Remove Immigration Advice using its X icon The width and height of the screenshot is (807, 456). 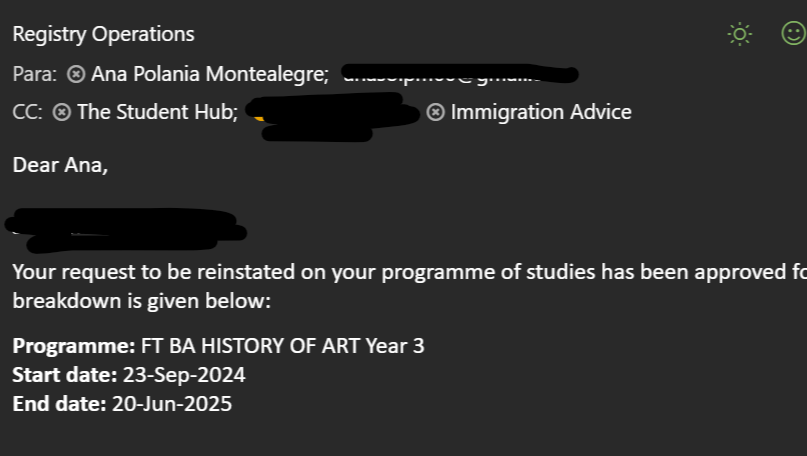tap(435, 112)
